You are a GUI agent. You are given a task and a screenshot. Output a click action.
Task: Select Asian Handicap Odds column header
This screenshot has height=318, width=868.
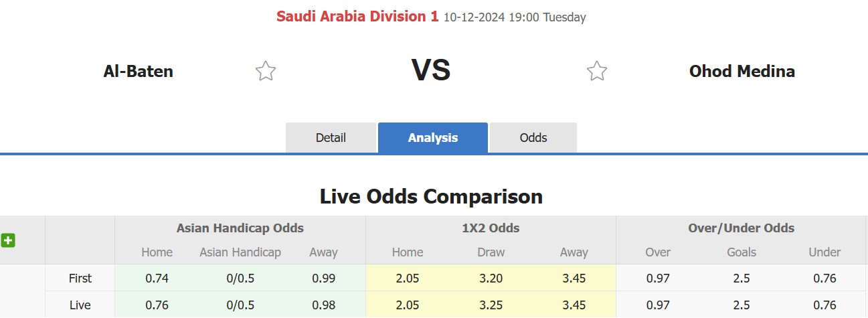pos(240,228)
